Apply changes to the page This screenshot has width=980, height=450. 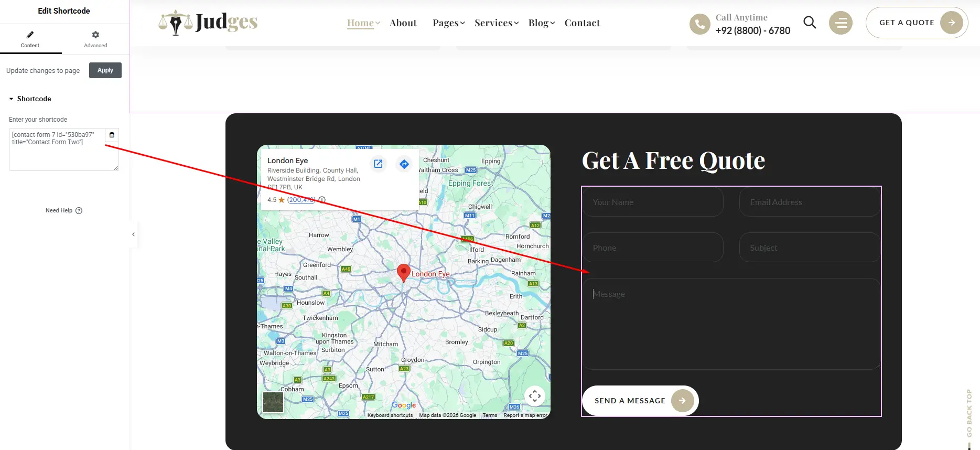coord(105,70)
